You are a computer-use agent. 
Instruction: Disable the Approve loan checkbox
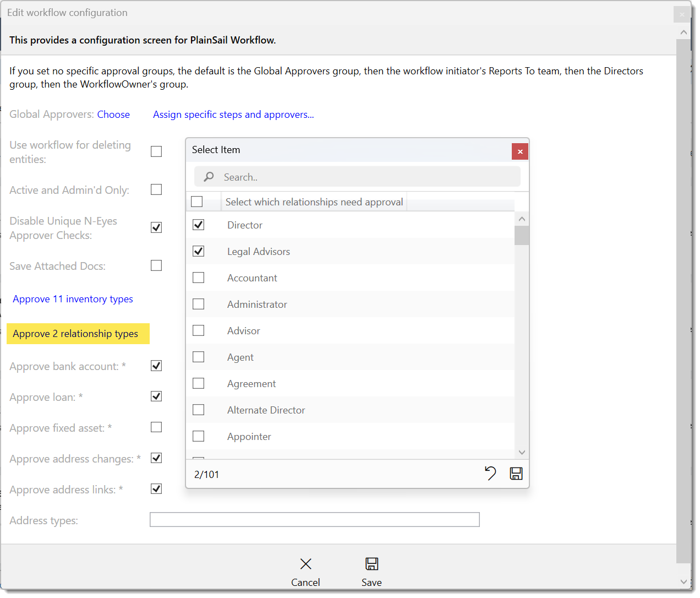click(156, 396)
